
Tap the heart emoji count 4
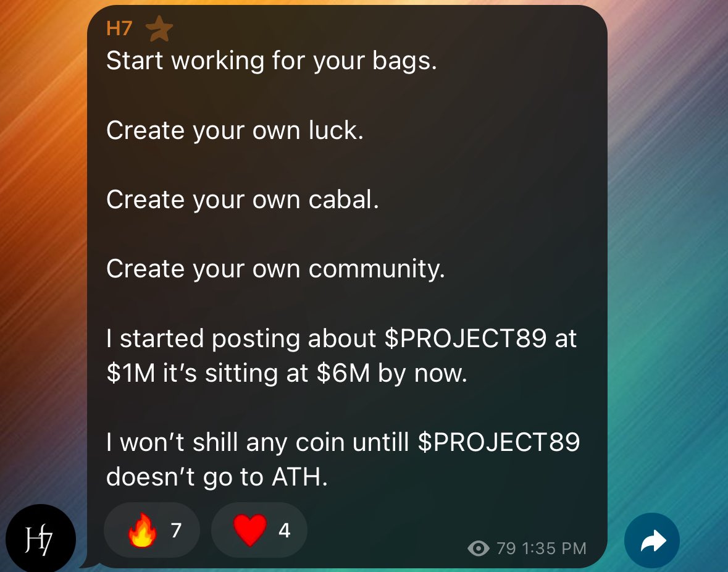[284, 530]
